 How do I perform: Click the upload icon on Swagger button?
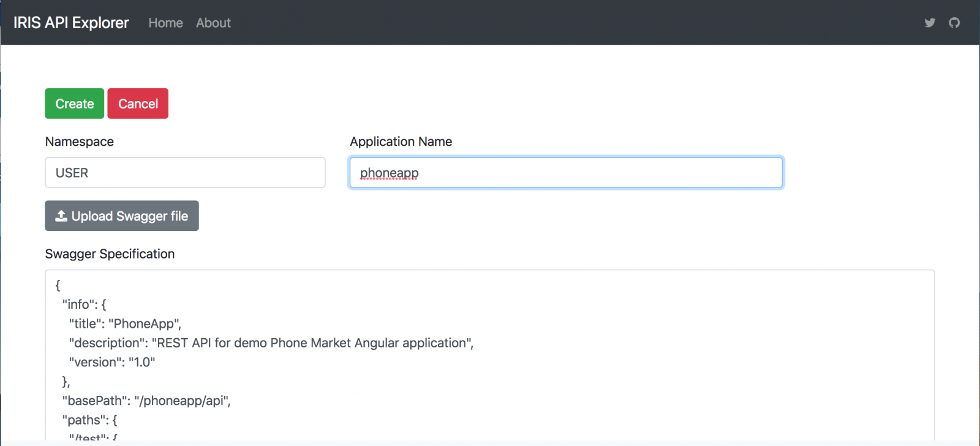(x=61, y=216)
